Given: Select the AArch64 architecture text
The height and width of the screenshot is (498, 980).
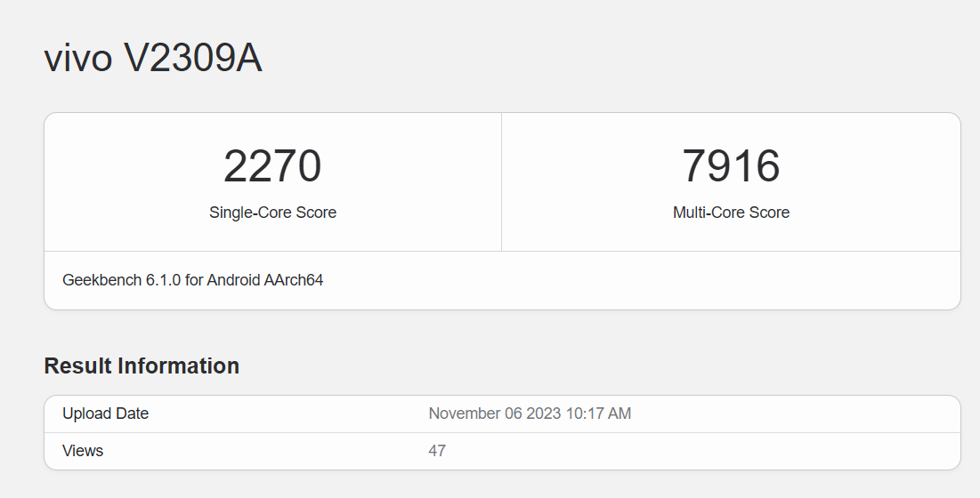Looking at the screenshot, I should click(295, 280).
